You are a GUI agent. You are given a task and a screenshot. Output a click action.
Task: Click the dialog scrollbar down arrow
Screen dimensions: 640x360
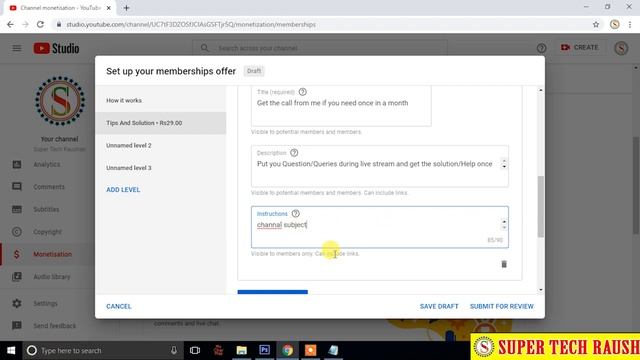(x=541, y=290)
